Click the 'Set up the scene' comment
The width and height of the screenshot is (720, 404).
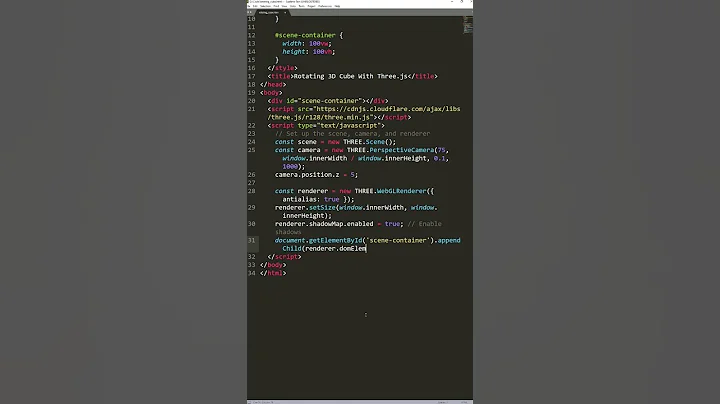(x=352, y=134)
